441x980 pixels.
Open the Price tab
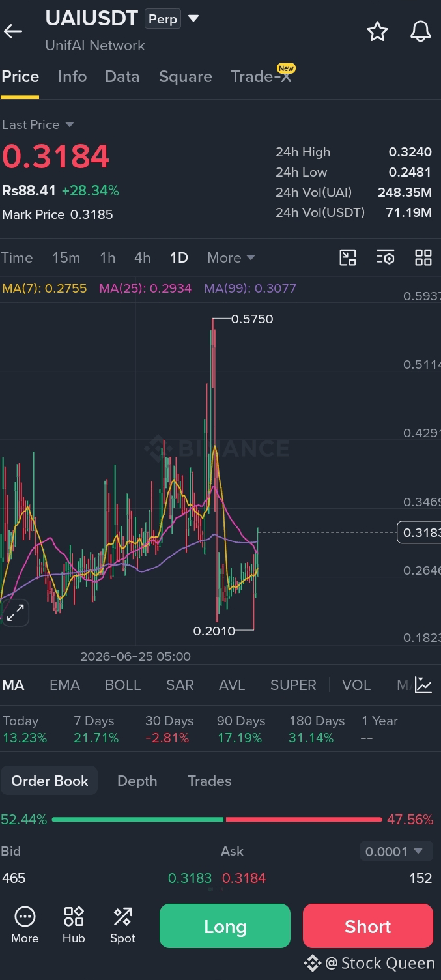point(20,77)
